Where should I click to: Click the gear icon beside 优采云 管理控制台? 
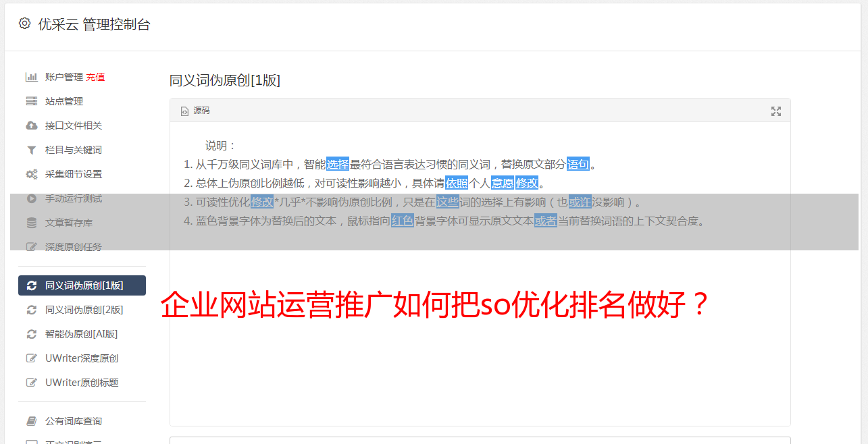[x=25, y=24]
